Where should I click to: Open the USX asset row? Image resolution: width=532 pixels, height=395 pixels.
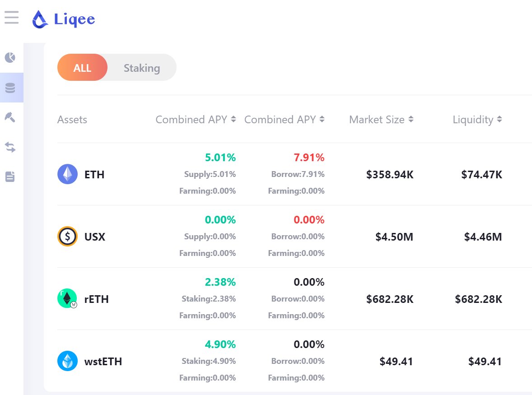pos(294,236)
